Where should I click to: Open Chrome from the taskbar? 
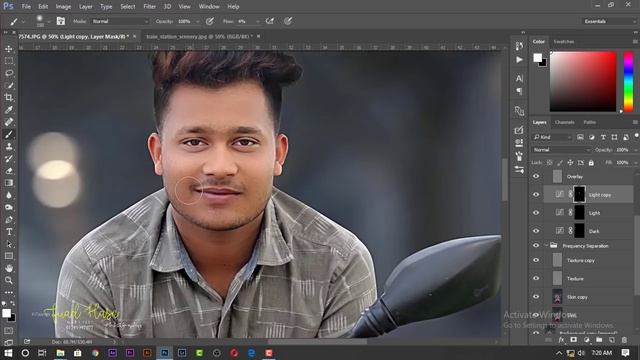(95, 353)
